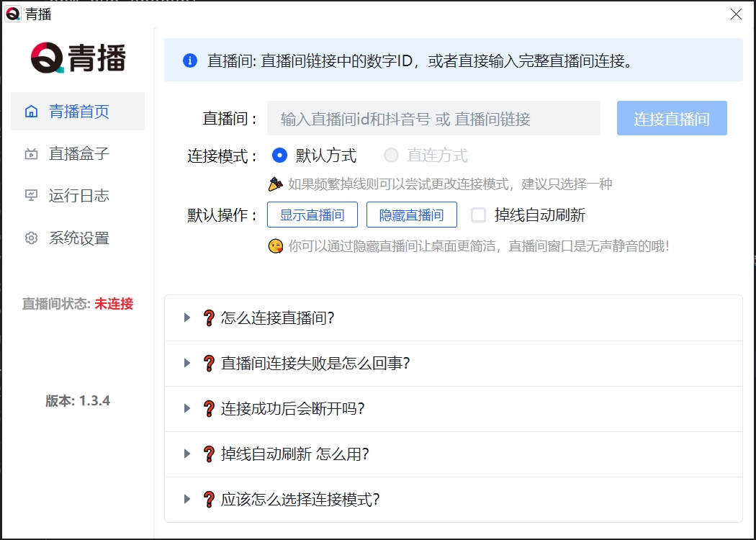Image resolution: width=756 pixels, height=540 pixels.
Task: Close the 青播 window
Action: (x=736, y=14)
